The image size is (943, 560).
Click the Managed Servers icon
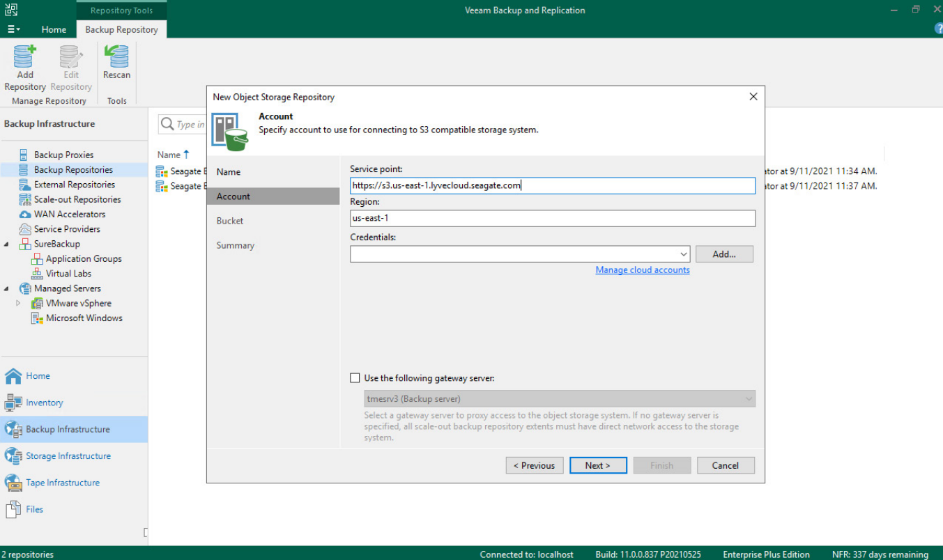point(24,288)
